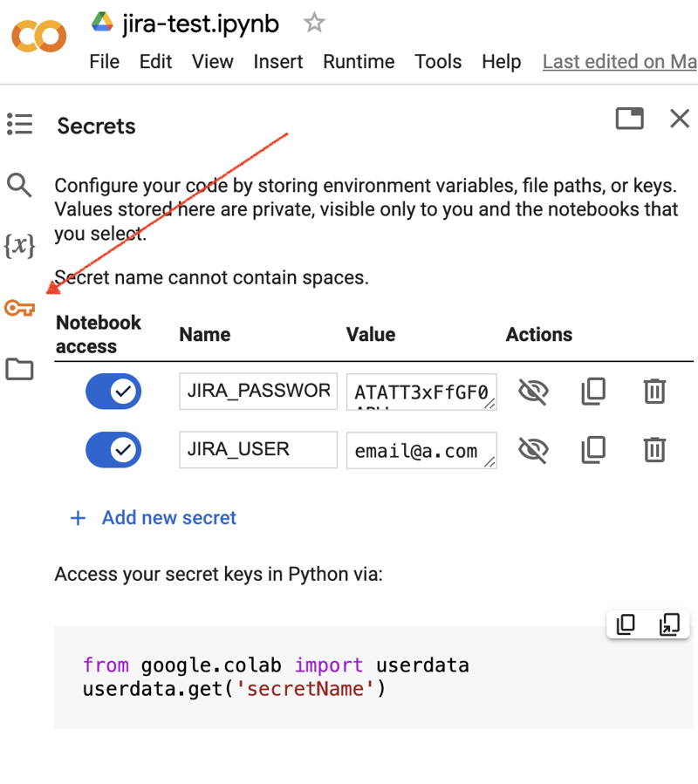
Task: Open the search panel in the sidebar
Action: 19,185
